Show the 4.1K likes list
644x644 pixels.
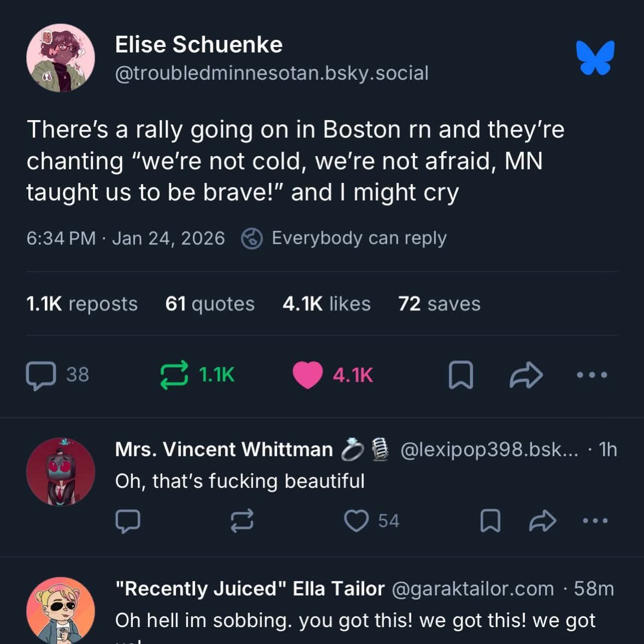327,304
